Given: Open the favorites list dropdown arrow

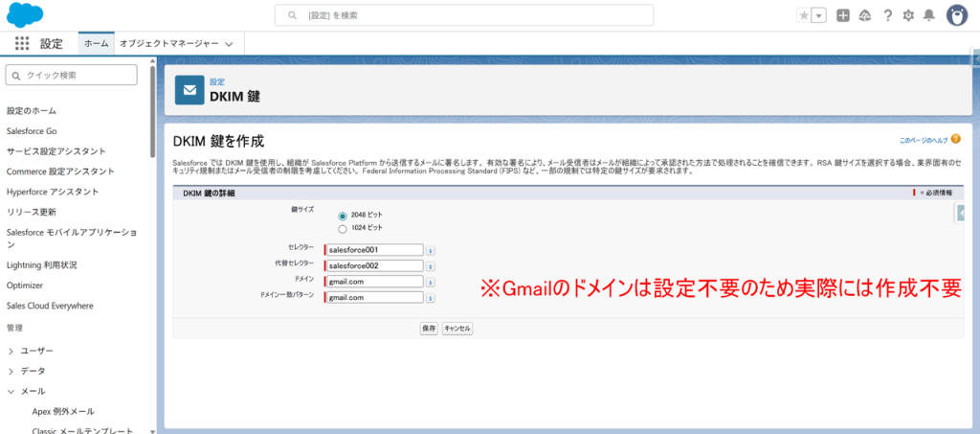Looking at the screenshot, I should tap(819, 15).
